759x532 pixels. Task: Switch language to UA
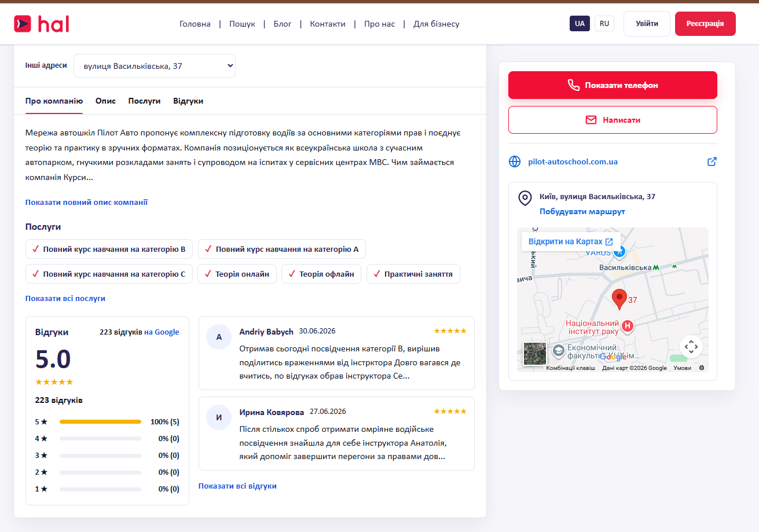pyautogui.click(x=580, y=24)
